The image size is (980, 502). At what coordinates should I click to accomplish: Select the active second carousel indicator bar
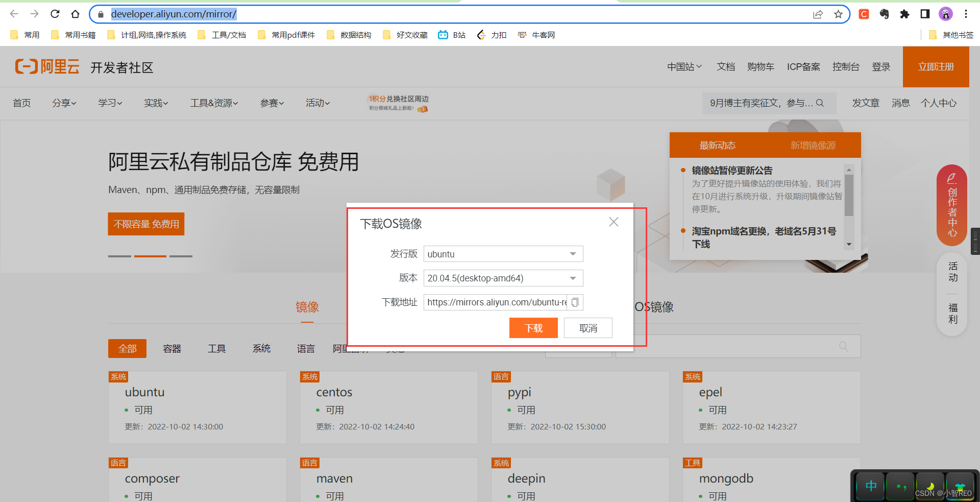point(150,256)
